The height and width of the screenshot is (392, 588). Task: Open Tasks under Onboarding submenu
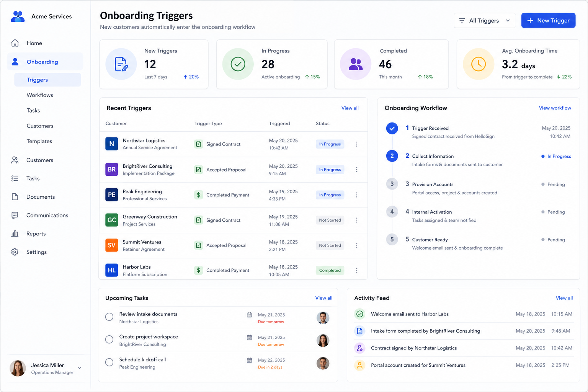(x=33, y=110)
